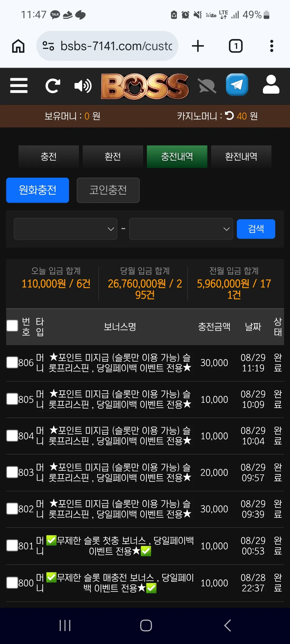Open browser three-dot overflow menu
Image resolution: width=290 pixels, height=644 pixels.
pyautogui.click(x=272, y=46)
